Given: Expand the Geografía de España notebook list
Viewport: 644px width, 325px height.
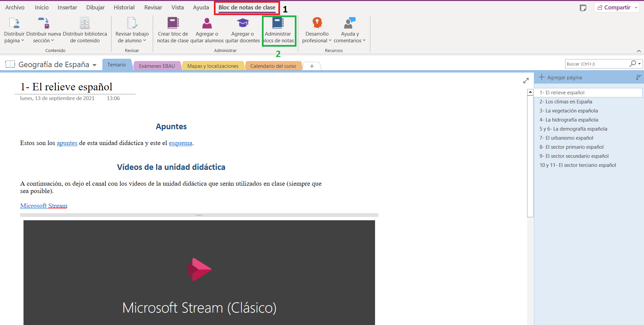Looking at the screenshot, I should pyautogui.click(x=95, y=65).
